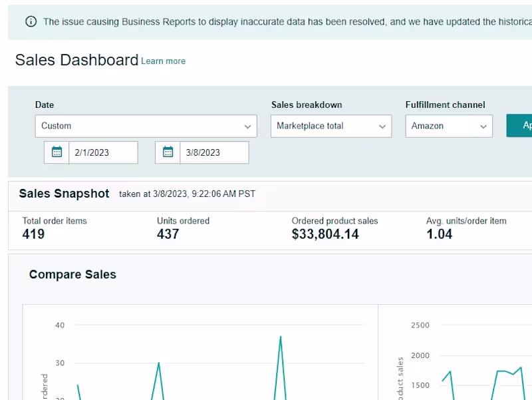Click the highest peak in units ordered chart
The width and height of the screenshot is (532, 400).
click(281, 337)
